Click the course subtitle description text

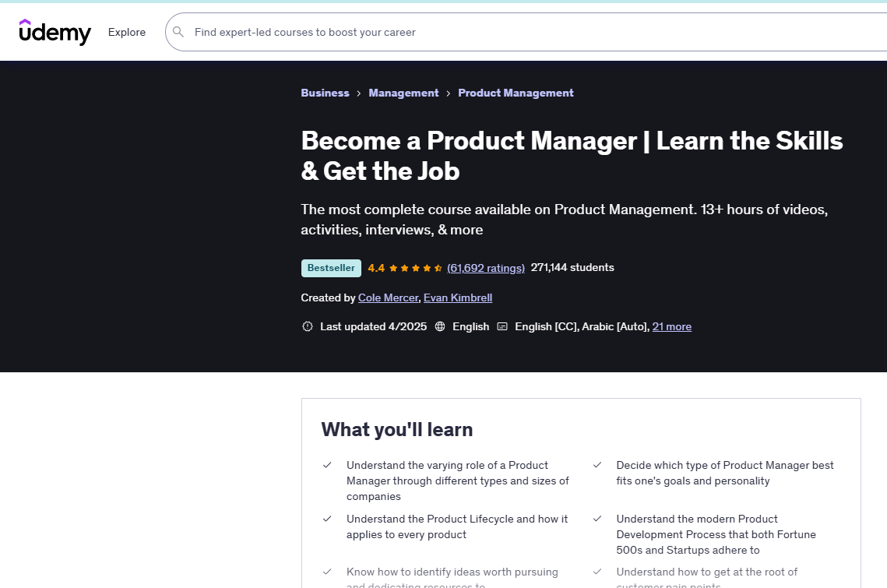click(564, 220)
